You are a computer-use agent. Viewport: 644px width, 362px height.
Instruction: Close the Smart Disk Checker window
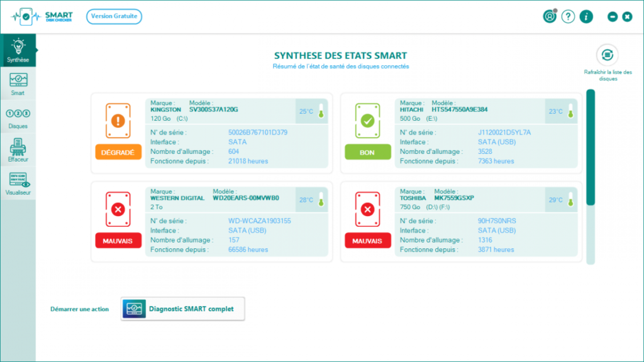coord(627,16)
